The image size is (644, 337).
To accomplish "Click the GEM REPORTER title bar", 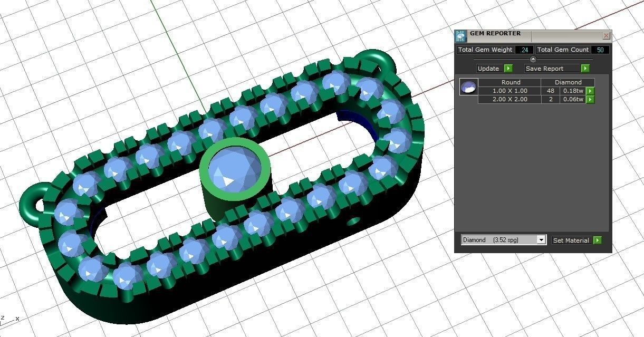I will click(x=534, y=35).
